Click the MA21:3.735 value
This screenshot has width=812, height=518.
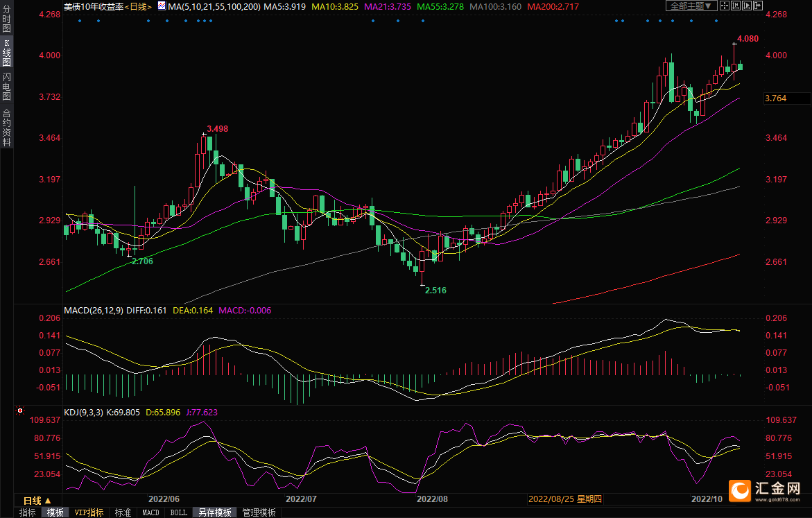click(x=388, y=7)
